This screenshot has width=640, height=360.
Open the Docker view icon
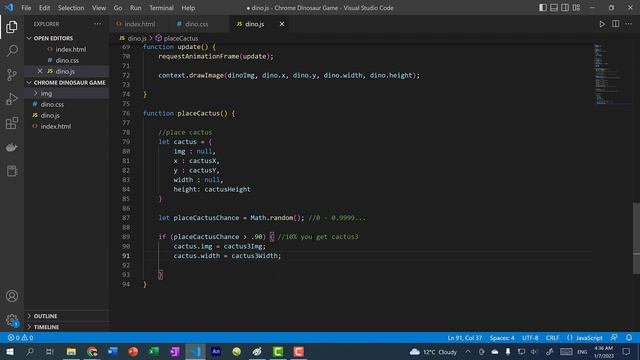pyautogui.click(x=12, y=147)
